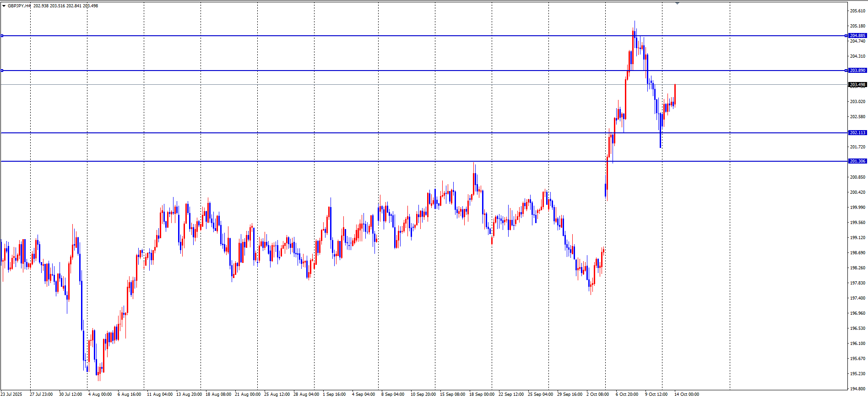Select the left handle of the 204.885 line

(x=2, y=36)
